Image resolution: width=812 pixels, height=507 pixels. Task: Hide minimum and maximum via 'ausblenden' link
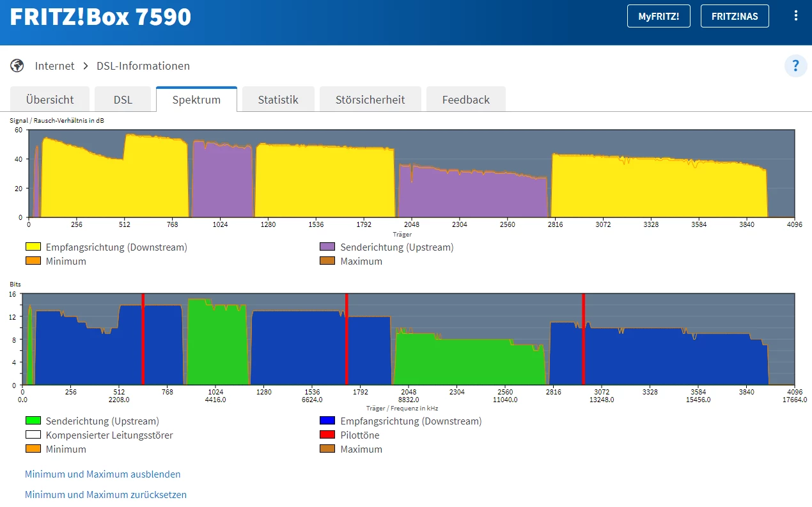(x=102, y=474)
